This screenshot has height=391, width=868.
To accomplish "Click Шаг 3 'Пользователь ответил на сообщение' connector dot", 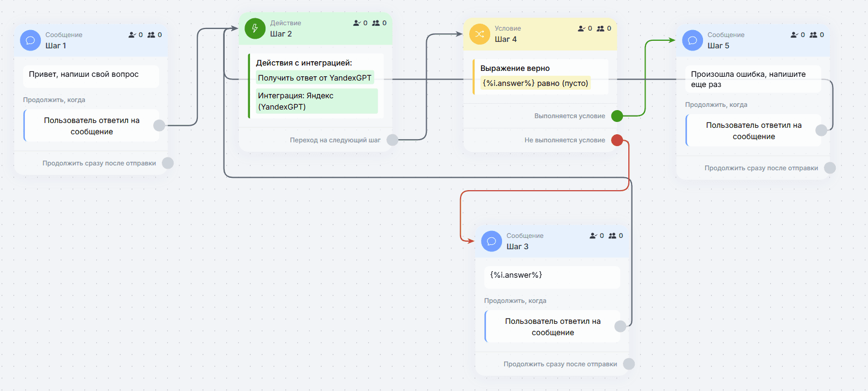I will (620, 327).
